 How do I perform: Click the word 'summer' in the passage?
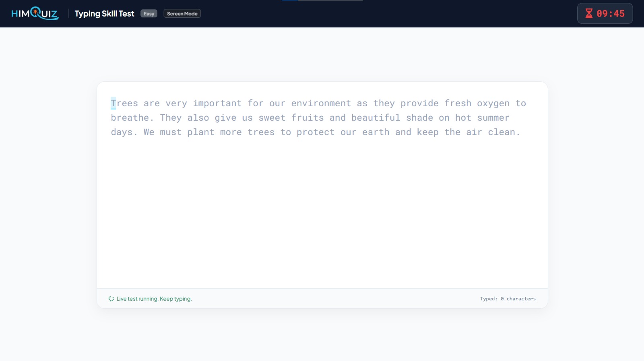coord(493,118)
